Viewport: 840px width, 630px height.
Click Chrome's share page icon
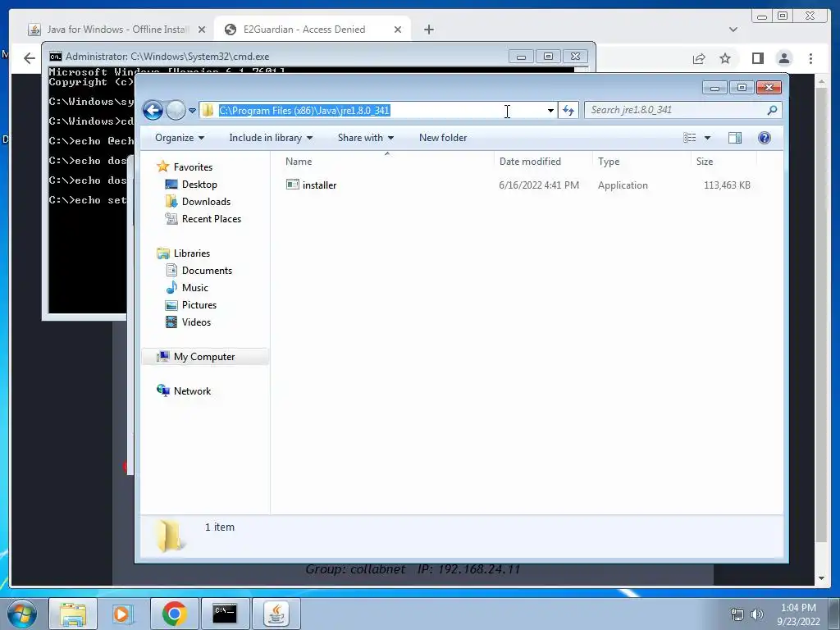pyautogui.click(x=699, y=58)
